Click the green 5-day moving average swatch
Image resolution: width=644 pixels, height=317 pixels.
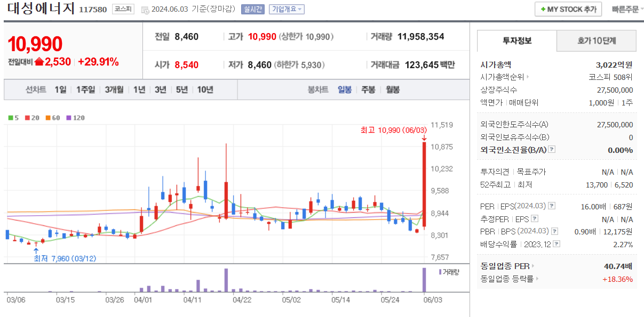(x=11, y=118)
